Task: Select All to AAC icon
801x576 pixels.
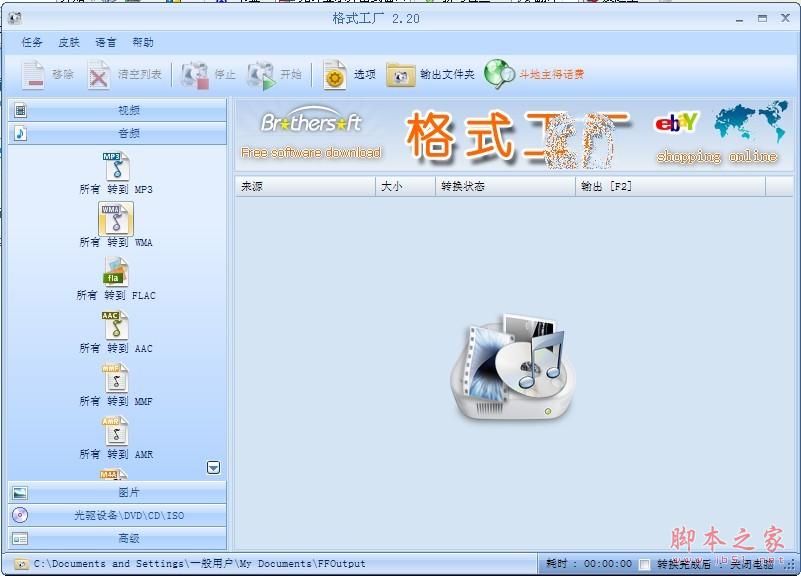Action: (115, 325)
